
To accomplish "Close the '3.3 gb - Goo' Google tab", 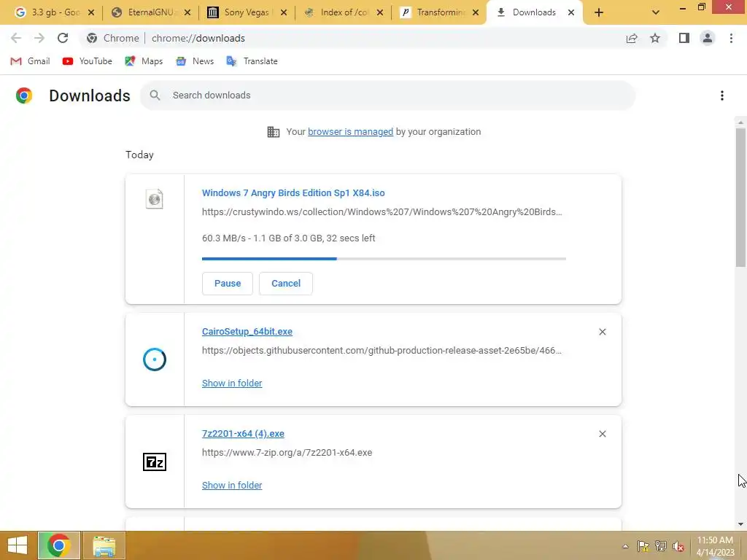I will 91,13.
